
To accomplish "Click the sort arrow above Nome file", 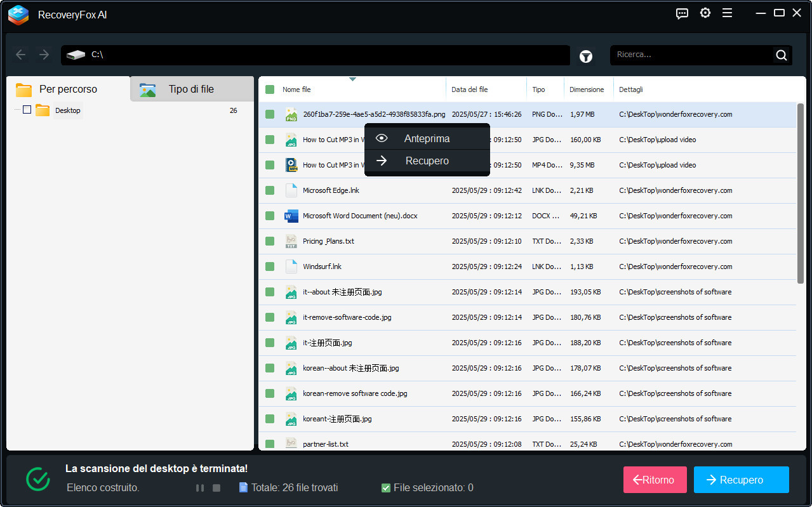I will pos(352,79).
